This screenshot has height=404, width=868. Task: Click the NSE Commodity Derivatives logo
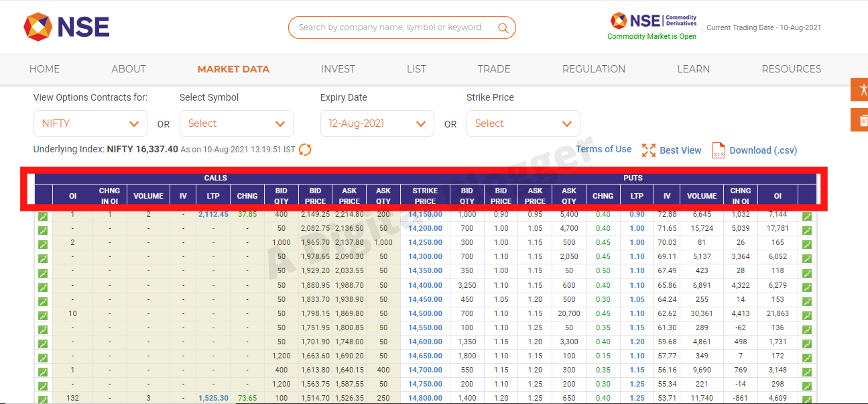(654, 21)
